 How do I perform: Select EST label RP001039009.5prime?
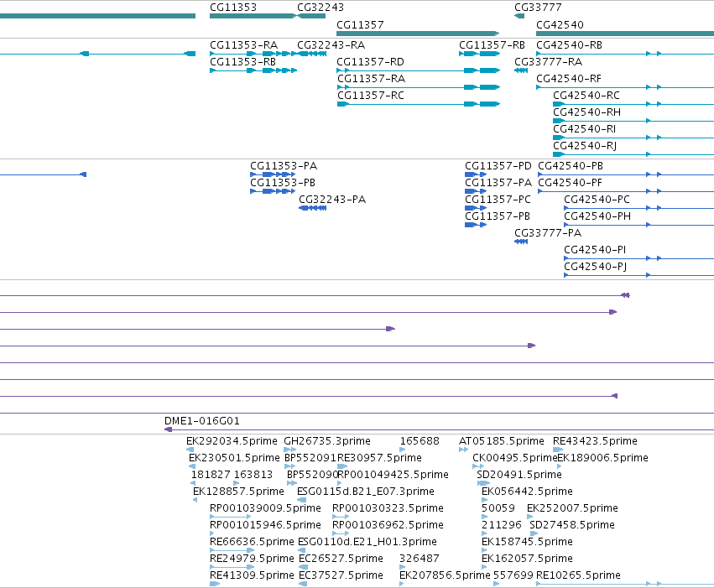tap(265, 509)
